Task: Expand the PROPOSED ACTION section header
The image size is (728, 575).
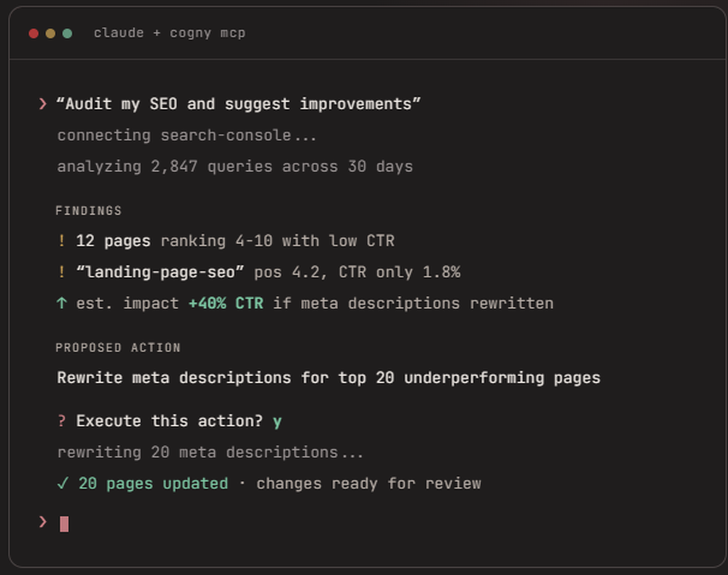Action: tap(118, 347)
